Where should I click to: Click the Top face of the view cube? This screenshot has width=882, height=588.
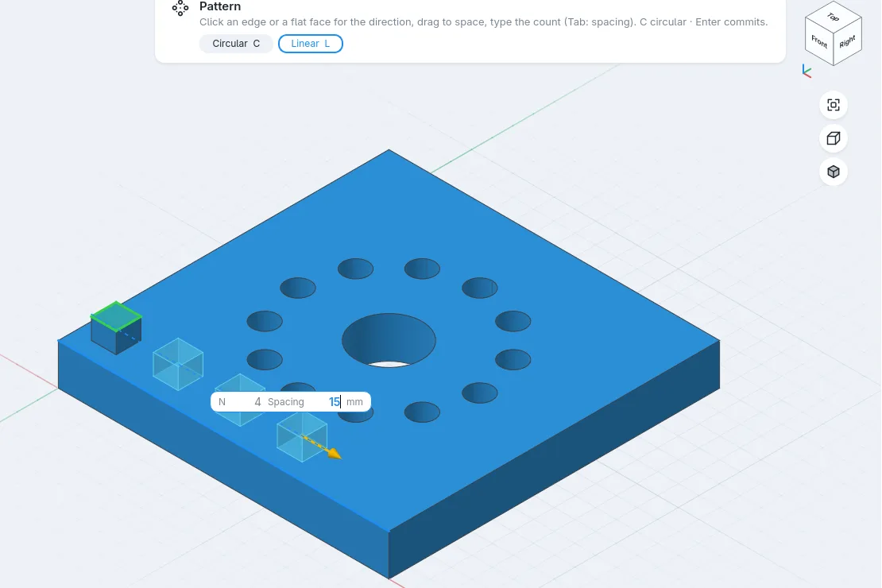point(834,17)
